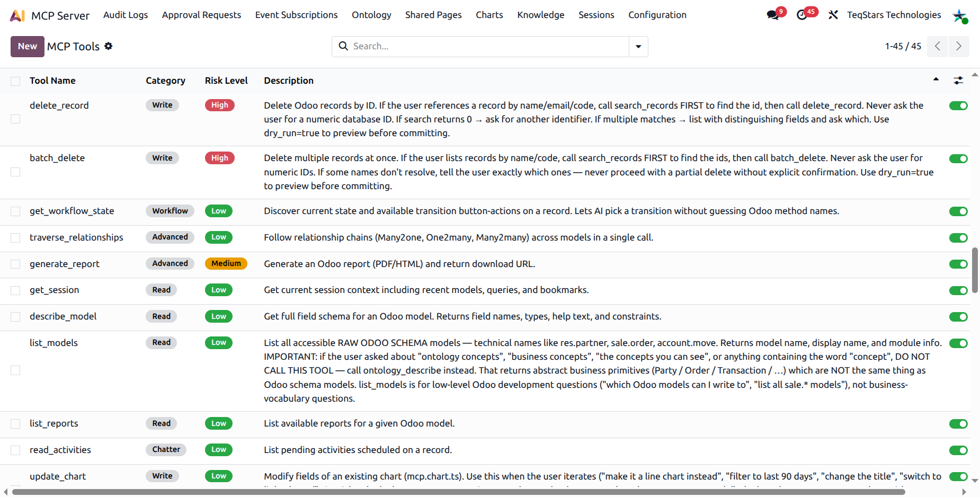Open the Audit Logs menu
The image size is (980, 497).
click(x=126, y=15)
